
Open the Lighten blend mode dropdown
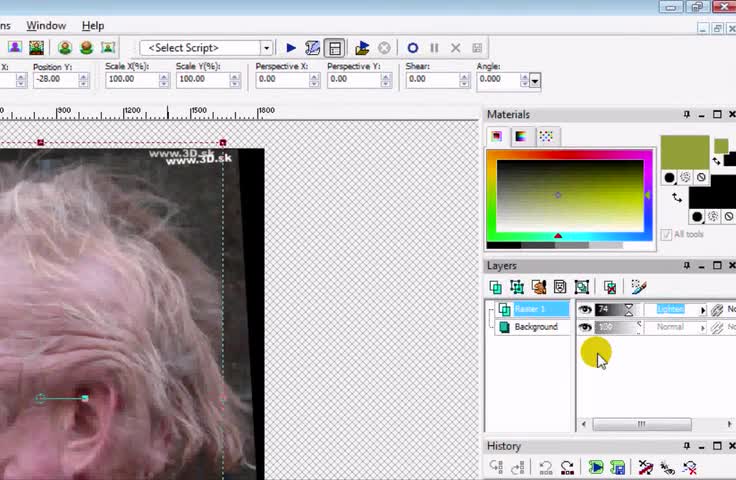coord(703,310)
